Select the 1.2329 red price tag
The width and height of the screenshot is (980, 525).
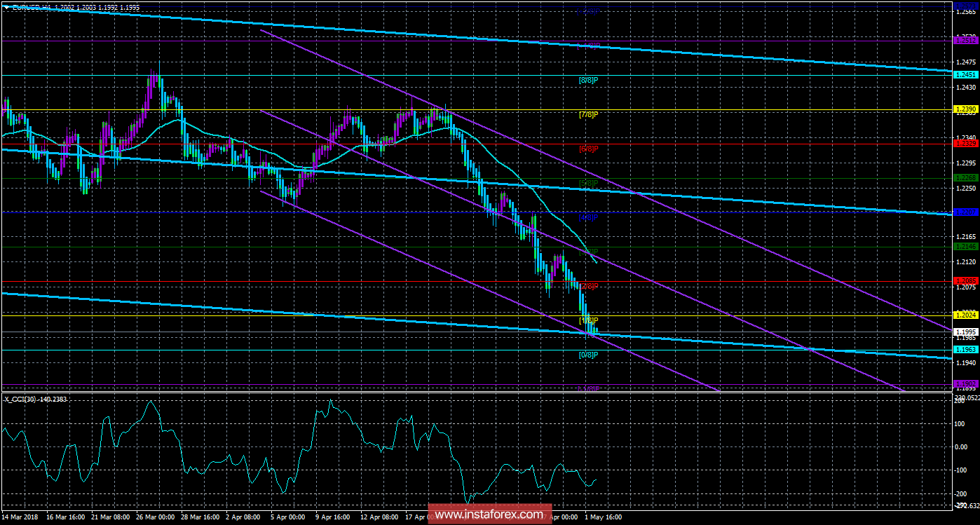[x=967, y=144]
